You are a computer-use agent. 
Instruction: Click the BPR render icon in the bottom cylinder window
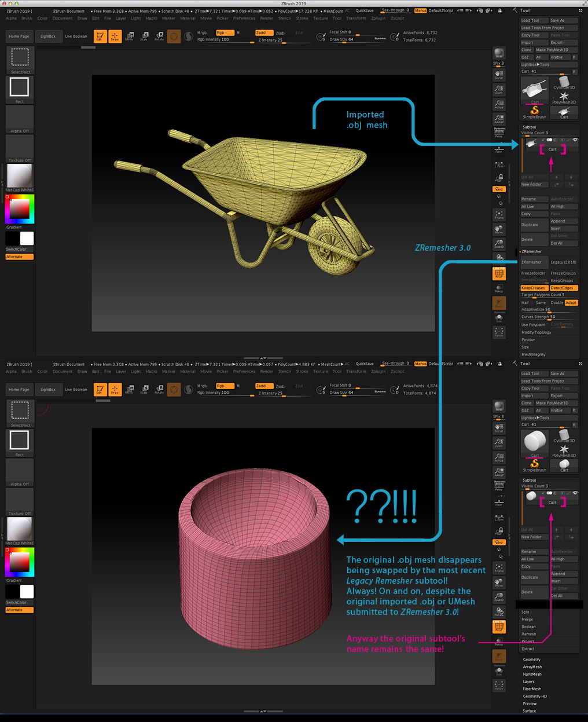point(499,406)
